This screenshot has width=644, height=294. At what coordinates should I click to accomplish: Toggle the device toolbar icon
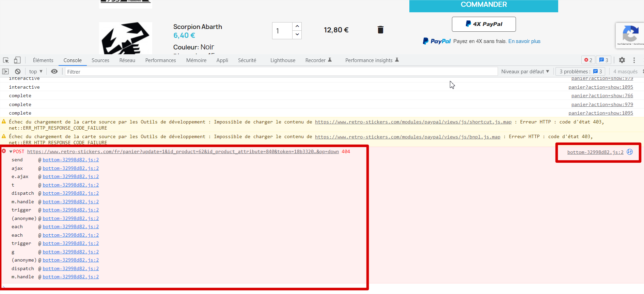click(x=17, y=60)
